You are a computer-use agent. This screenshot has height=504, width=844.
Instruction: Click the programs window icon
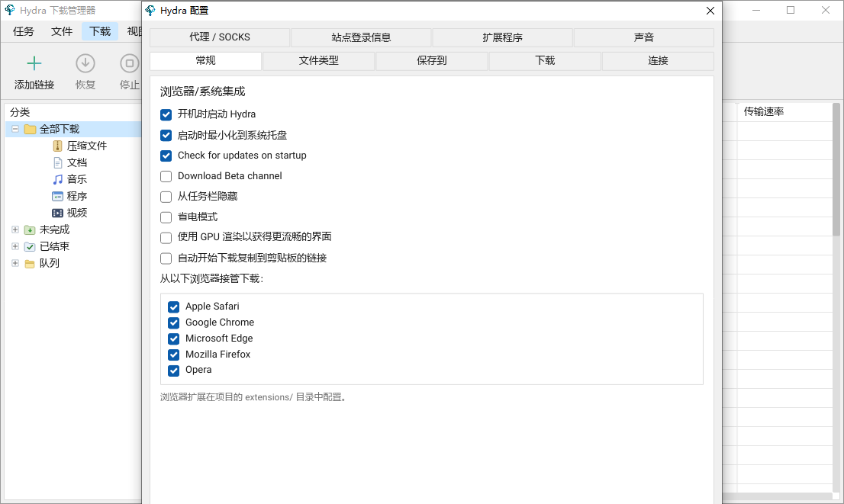click(x=57, y=196)
